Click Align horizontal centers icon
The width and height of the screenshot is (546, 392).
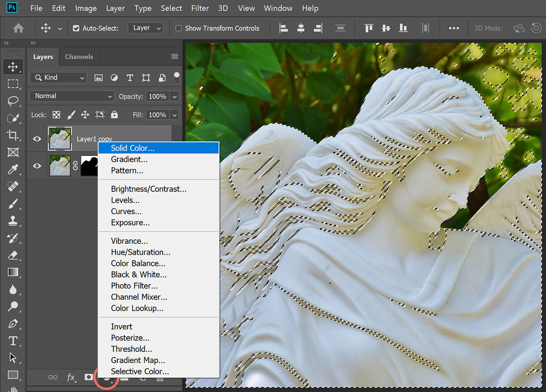pos(301,28)
